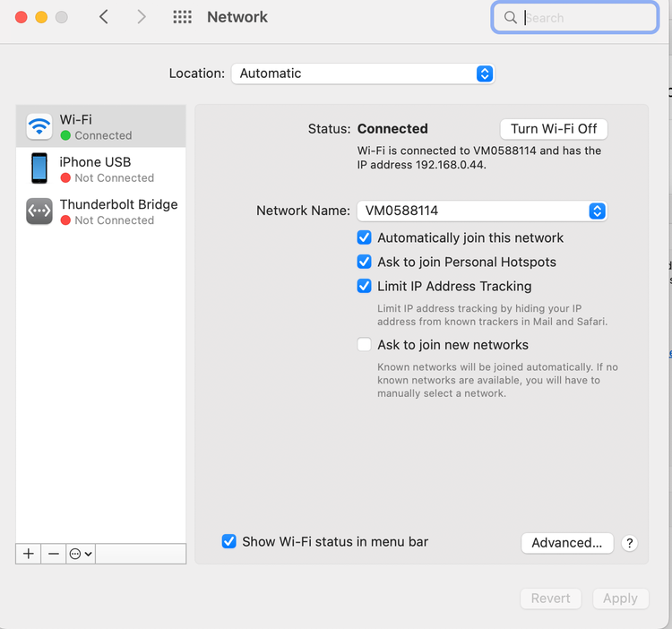This screenshot has width=672, height=629.
Task: Open the Advanced... settings
Action: 566,543
